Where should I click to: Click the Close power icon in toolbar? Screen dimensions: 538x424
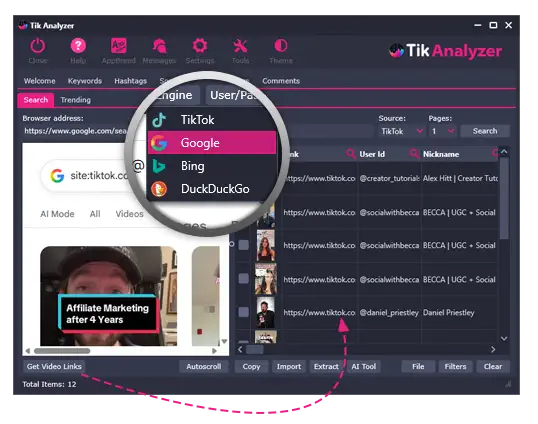(37, 46)
